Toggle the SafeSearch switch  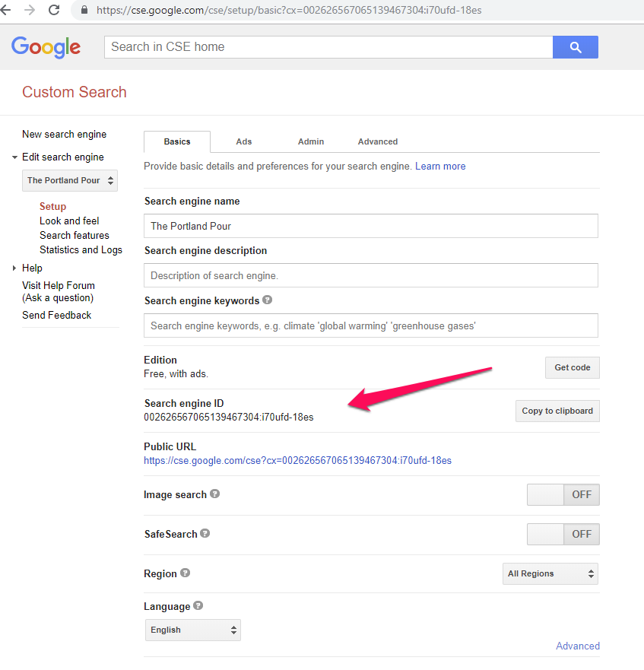563,534
